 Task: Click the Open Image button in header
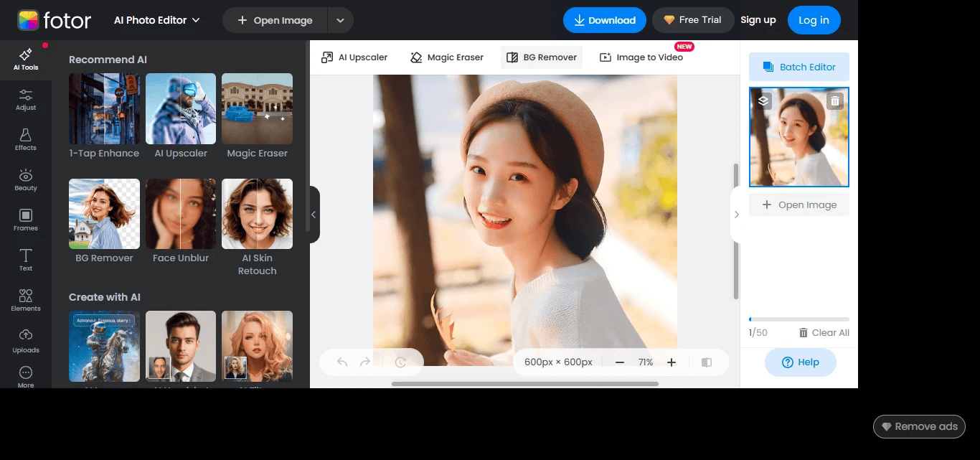click(x=275, y=20)
